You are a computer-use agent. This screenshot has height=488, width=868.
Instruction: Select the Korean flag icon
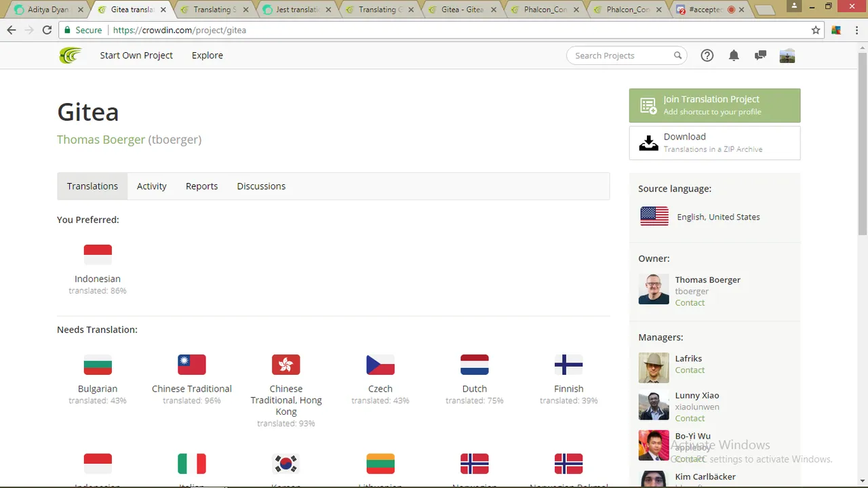(x=286, y=464)
